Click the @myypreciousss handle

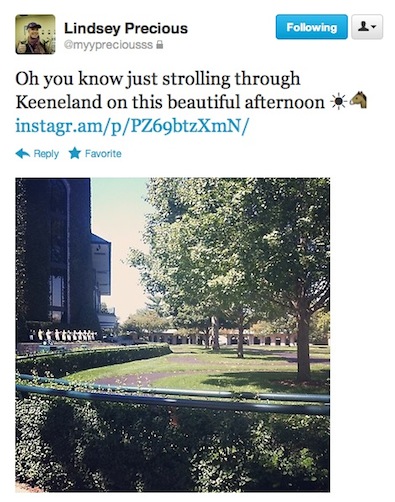108,45
